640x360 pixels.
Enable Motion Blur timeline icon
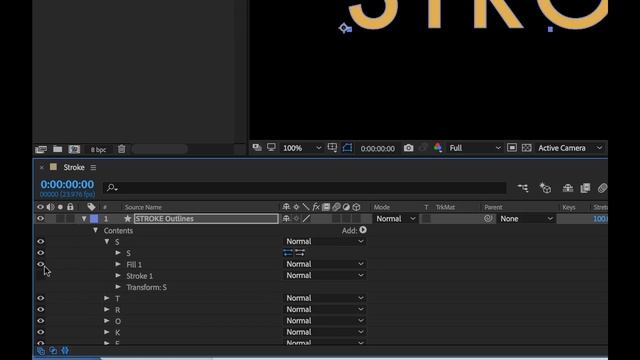click(x=602, y=188)
